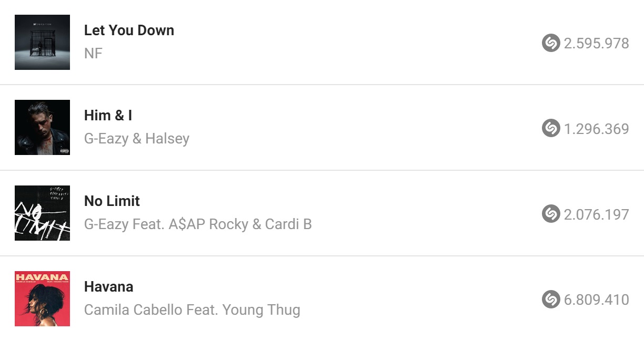This screenshot has height=341, width=644.
Task: Click the Shazam icon beside 2.595.978
Action: tap(551, 43)
